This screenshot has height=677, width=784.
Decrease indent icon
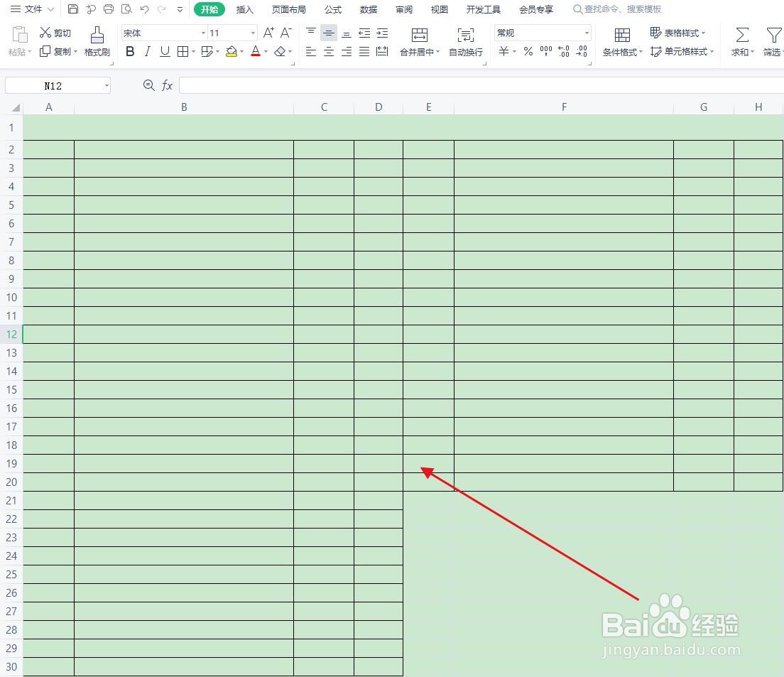coord(364,33)
